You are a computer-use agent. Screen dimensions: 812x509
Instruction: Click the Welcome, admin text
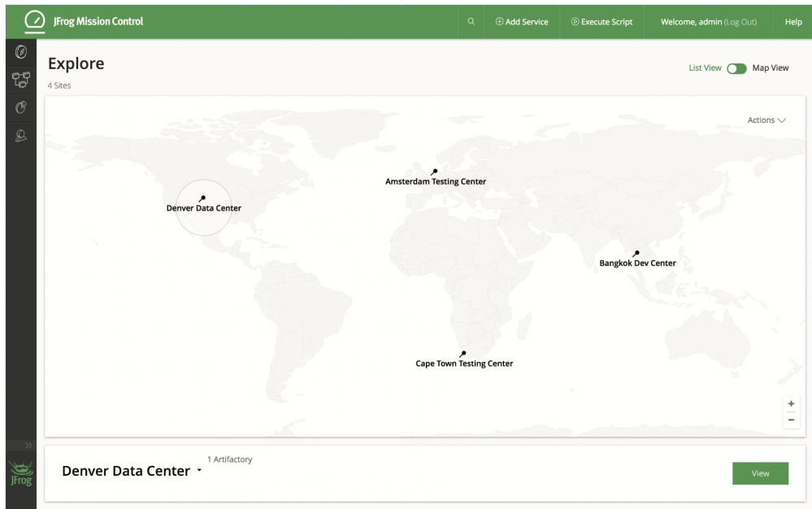(x=691, y=22)
